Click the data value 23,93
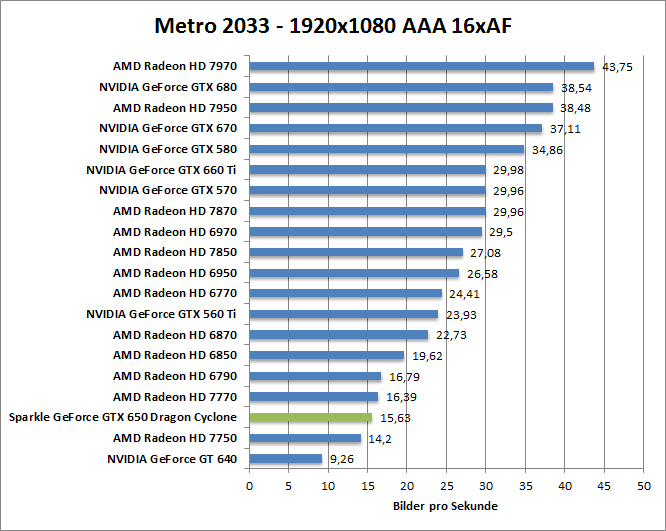Viewport: 666px width, 531px height. click(461, 315)
